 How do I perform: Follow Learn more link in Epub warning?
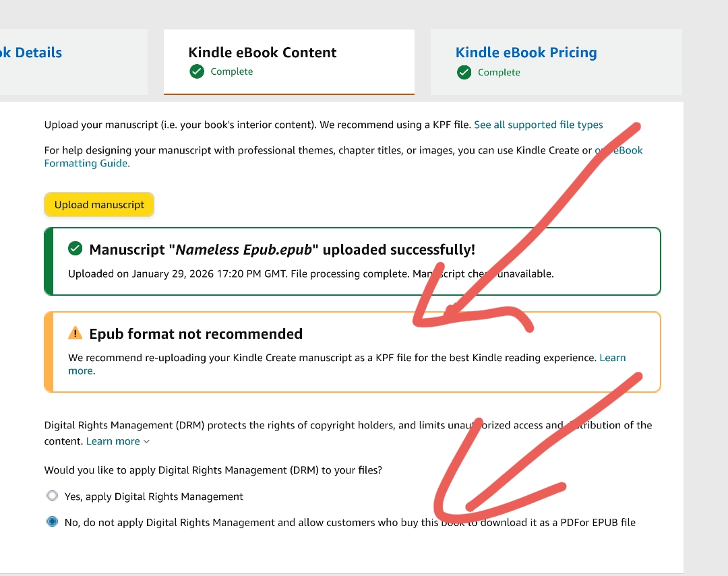coord(612,358)
